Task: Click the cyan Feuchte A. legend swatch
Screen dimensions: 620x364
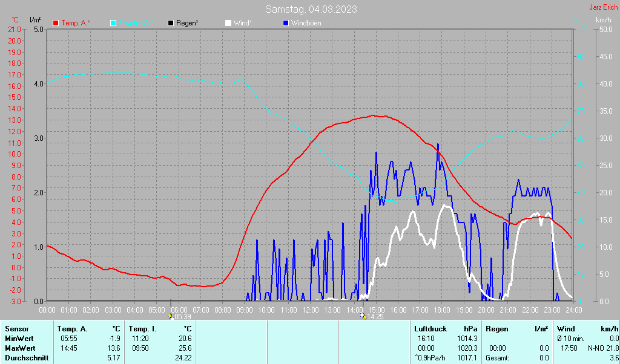Action: tap(113, 24)
